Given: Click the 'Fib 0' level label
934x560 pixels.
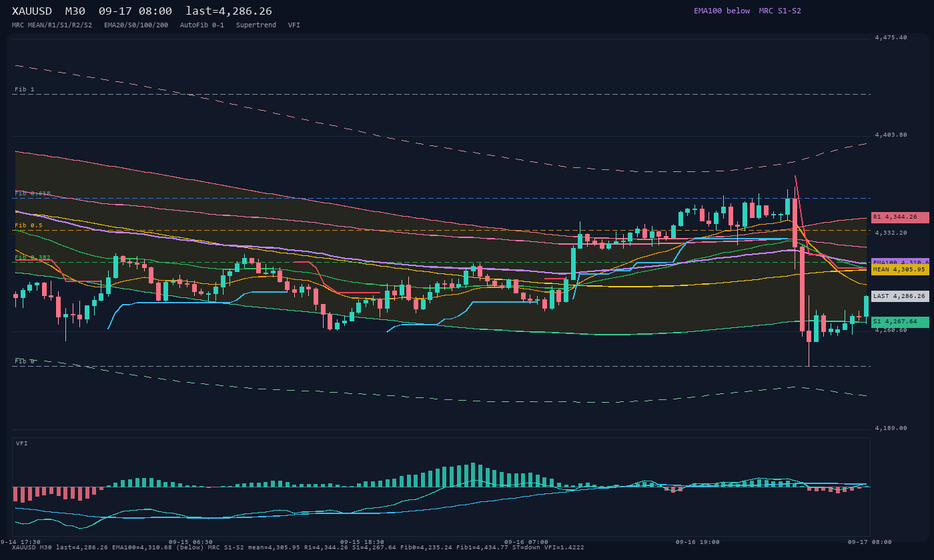Looking at the screenshot, I should tap(25, 361).
